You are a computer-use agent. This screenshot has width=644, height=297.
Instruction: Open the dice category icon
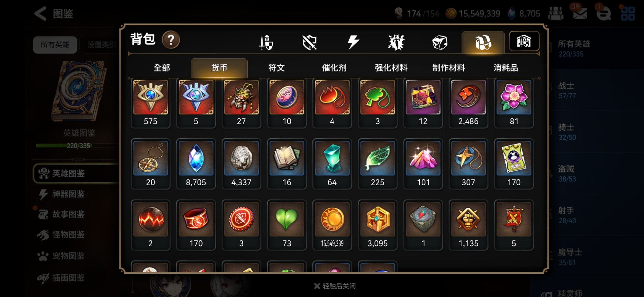click(x=440, y=43)
